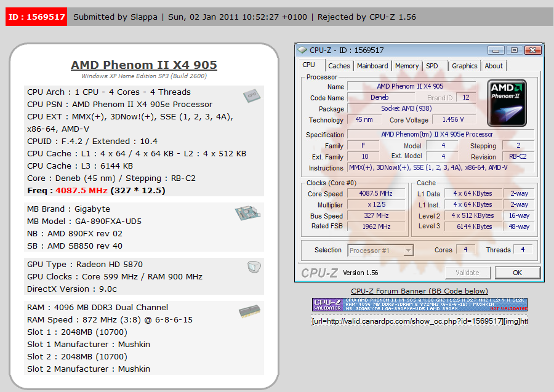This screenshot has height=392, width=554.
Task: Click the RAM module icon beside RAM info
Action: pos(249,311)
